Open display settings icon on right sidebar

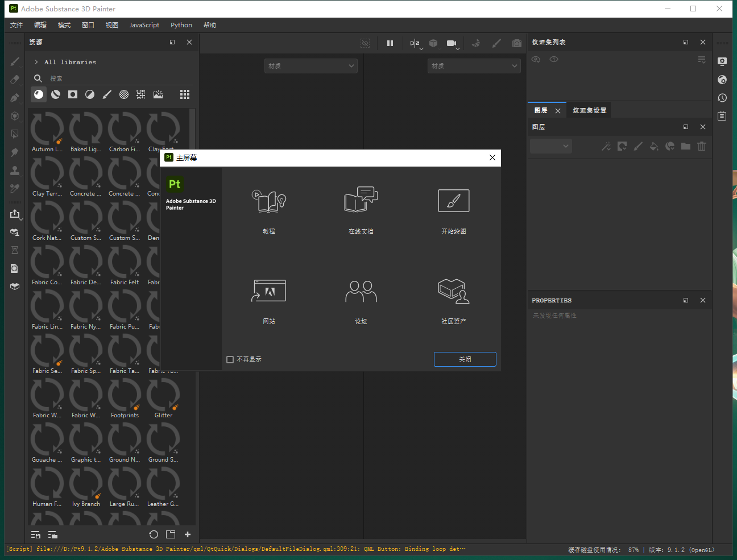tap(722, 61)
